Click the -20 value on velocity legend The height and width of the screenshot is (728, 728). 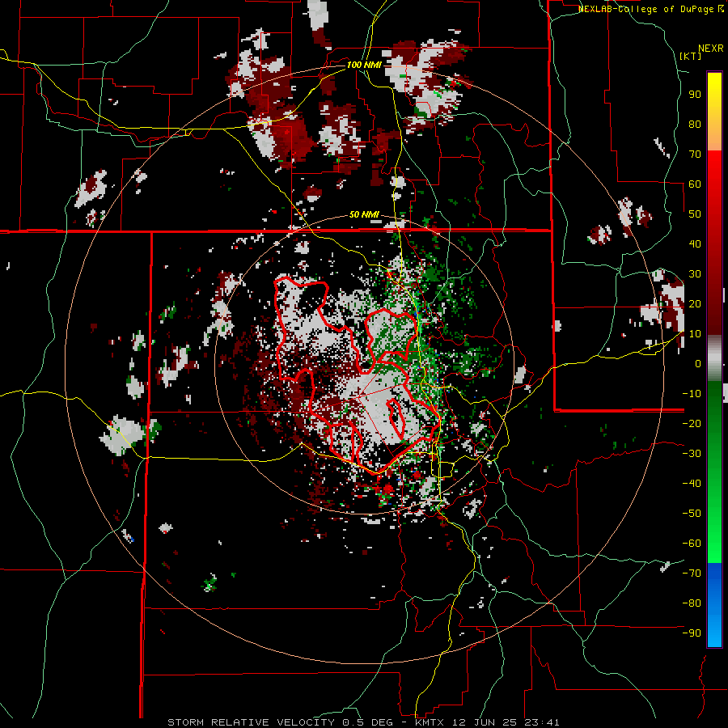tap(692, 423)
